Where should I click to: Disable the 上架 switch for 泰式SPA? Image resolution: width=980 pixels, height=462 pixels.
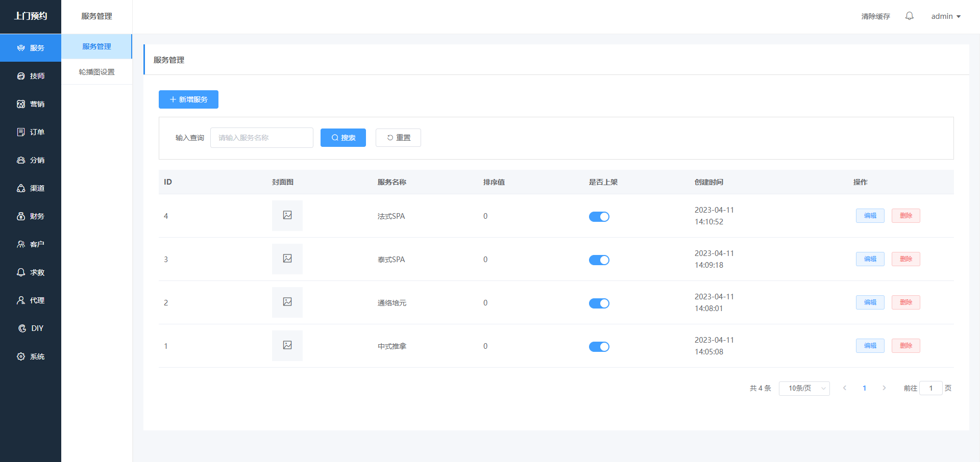599,260
